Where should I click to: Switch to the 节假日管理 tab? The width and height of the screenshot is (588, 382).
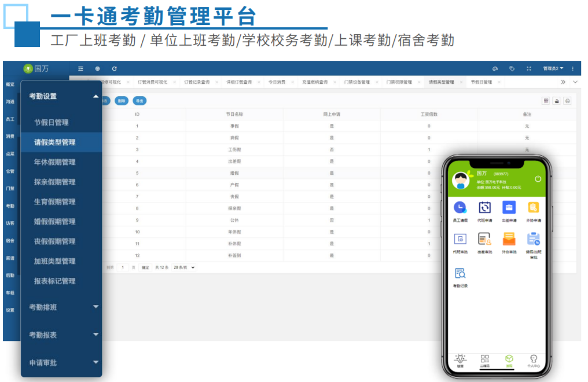click(x=481, y=82)
